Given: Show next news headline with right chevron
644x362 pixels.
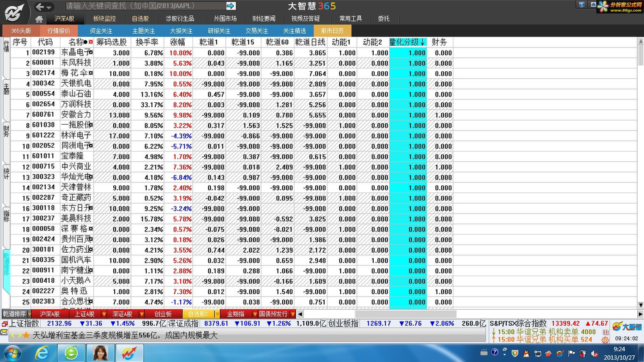Looking at the screenshot, I should (19, 336).
